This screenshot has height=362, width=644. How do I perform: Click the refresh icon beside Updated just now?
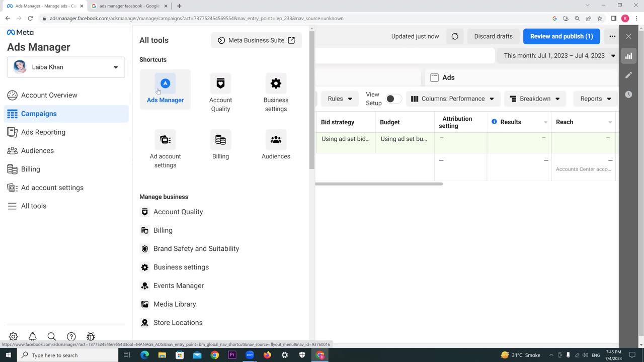click(455, 36)
